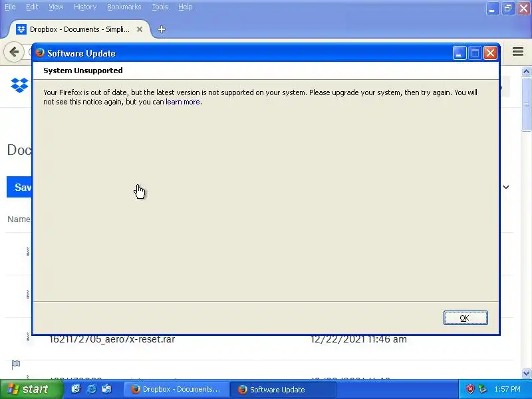Click the Name column header

tap(19, 219)
